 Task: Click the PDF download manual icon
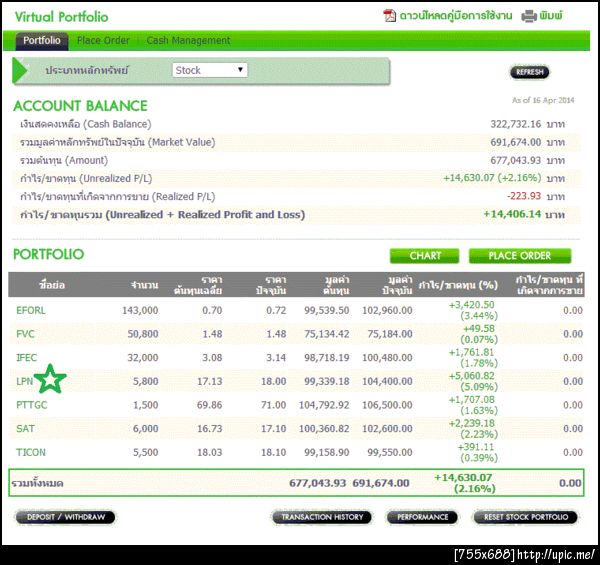(389, 16)
